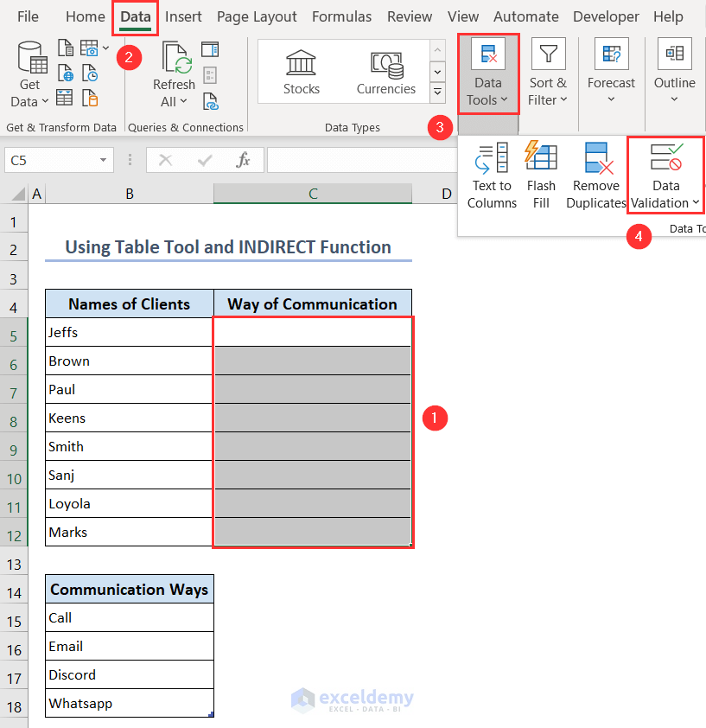Image resolution: width=706 pixels, height=728 pixels.
Task: Expand the Data Types gallery list
Action: (437, 91)
